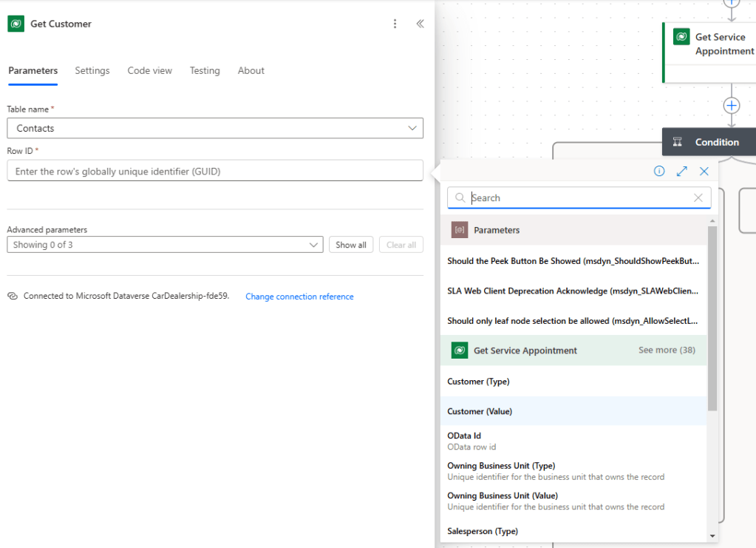Select Customer (Value) dynamic content
The height and width of the screenshot is (548, 756).
tap(480, 411)
